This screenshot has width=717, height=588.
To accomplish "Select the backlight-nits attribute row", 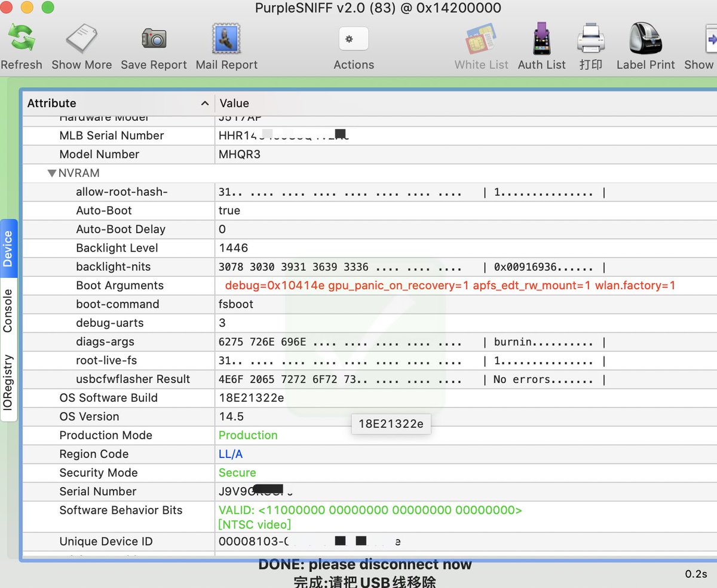I will (x=370, y=267).
